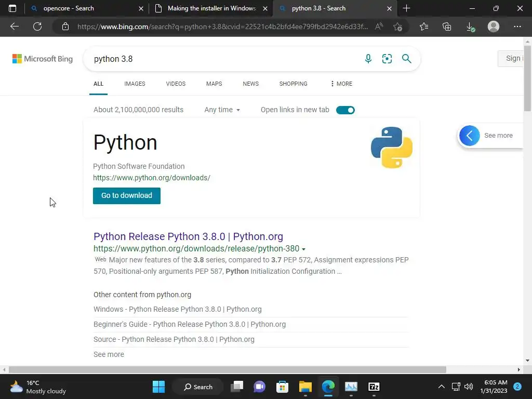This screenshot has height=399, width=532.
Task: Open Microsoft Store on the taskbar
Action: [282, 387]
